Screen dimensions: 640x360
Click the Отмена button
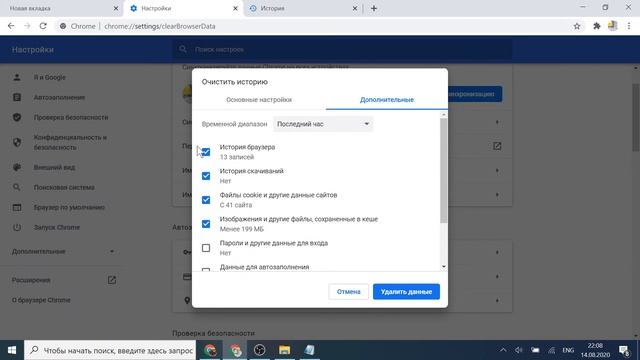[349, 292]
